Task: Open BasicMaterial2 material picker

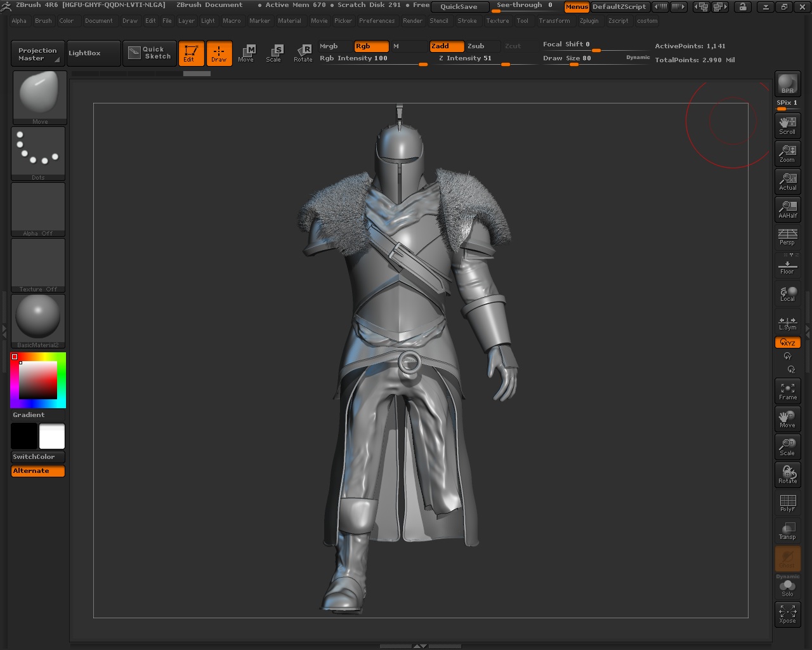Action: [x=38, y=321]
